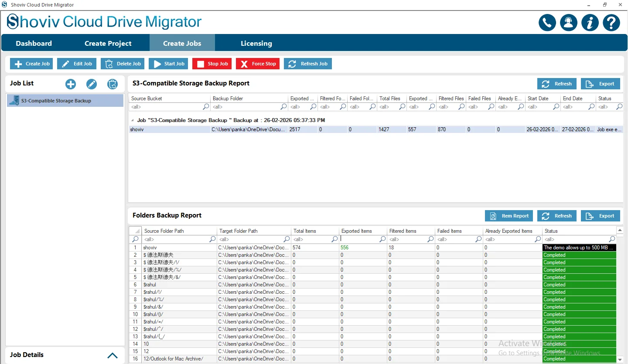Start the selected job with Start Job
Image resolution: width=628 pixels, height=364 pixels.
(x=168, y=64)
